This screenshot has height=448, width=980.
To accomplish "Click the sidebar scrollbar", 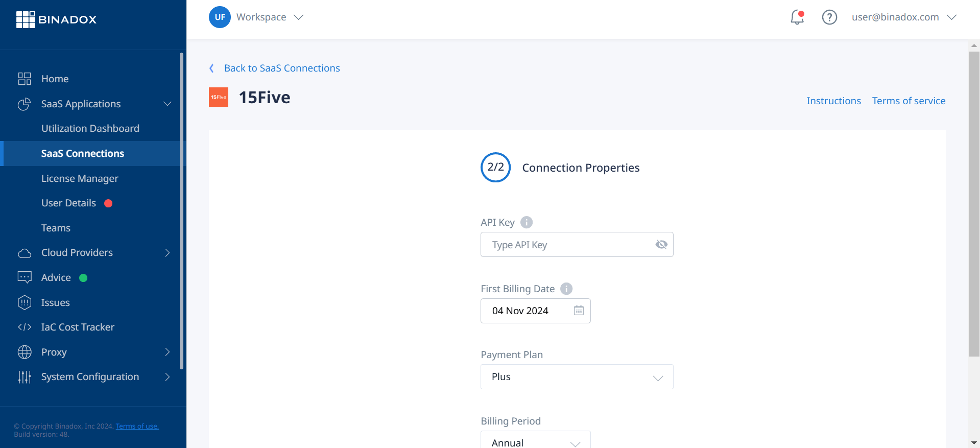I will click(x=181, y=211).
